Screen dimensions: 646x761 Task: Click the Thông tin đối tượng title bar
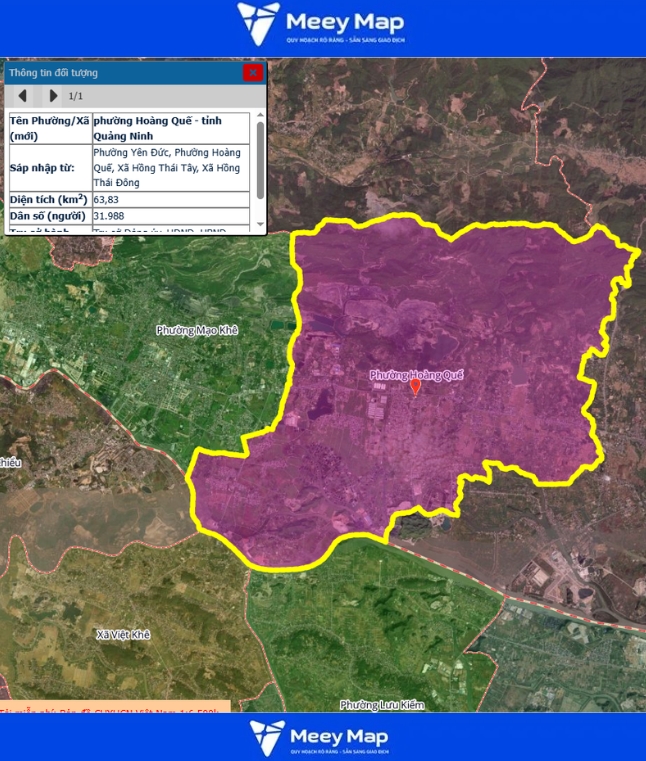tap(120, 72)
